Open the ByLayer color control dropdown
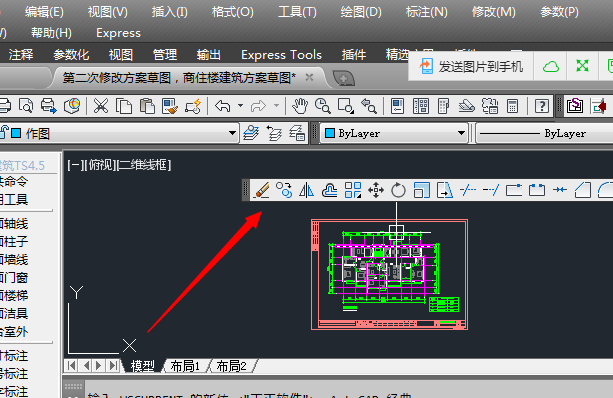The width and height of the screenshot is (613, 398). [x=461, y=133]
